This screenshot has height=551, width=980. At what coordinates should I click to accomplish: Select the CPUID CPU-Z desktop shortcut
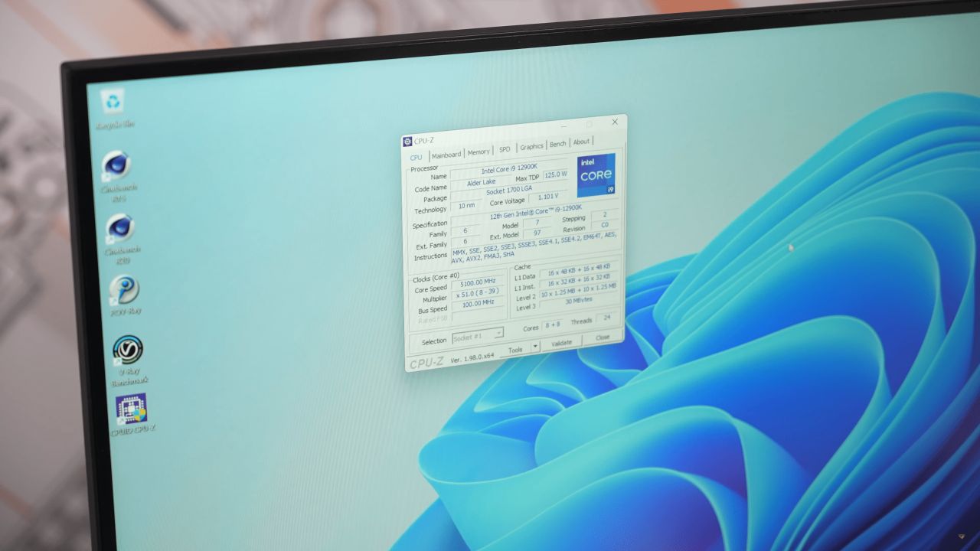132,415
